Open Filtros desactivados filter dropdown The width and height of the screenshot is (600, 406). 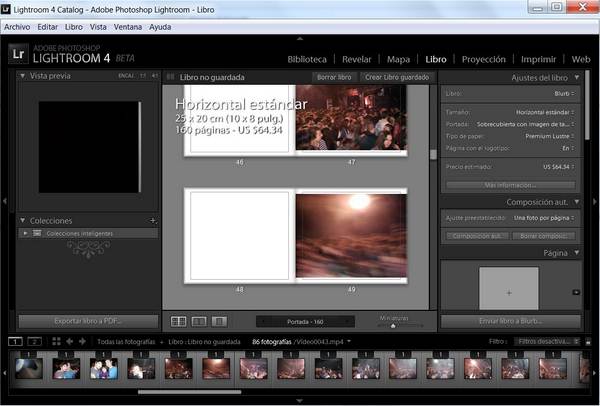pos(547,341)
